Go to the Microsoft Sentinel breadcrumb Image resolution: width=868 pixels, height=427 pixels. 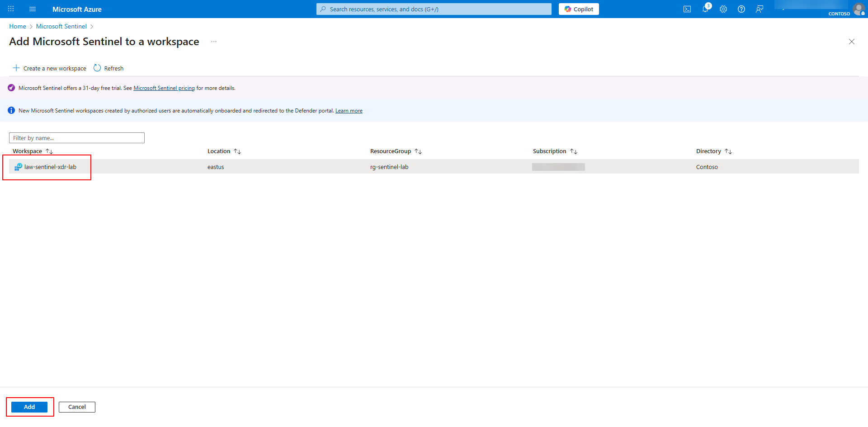pyautogui.click(x=61, y=26)
